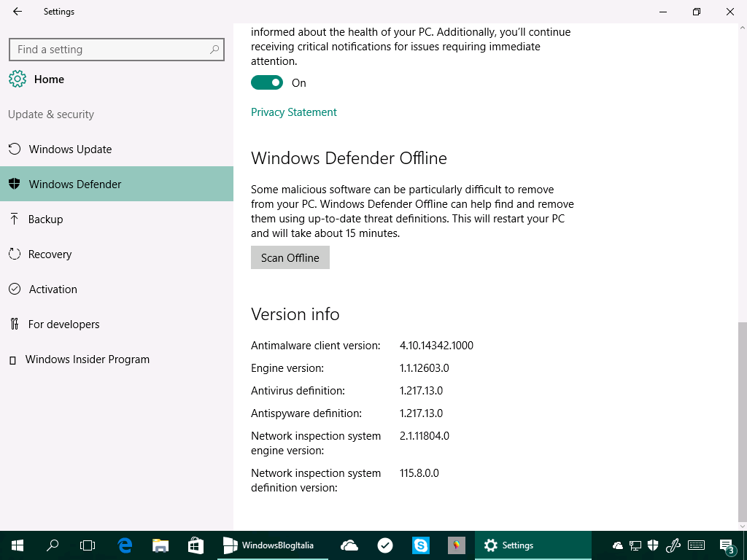Click the network engine version 2.1.11804.0

[x=425, y=436]
